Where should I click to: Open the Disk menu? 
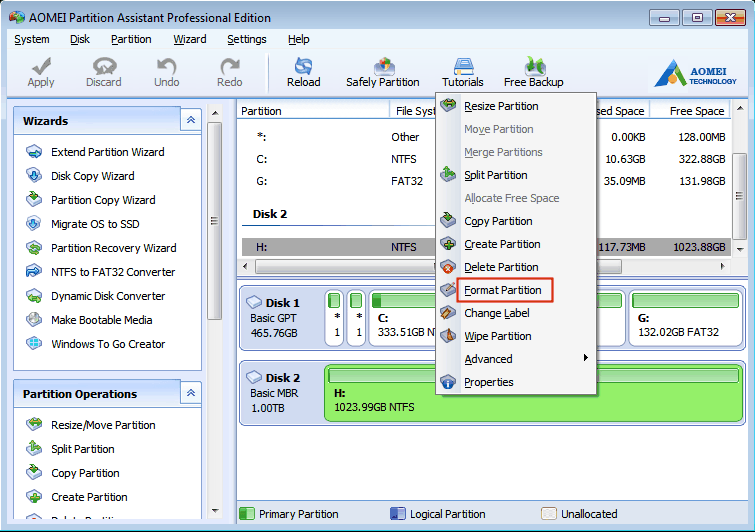click(x=80, y=39)
